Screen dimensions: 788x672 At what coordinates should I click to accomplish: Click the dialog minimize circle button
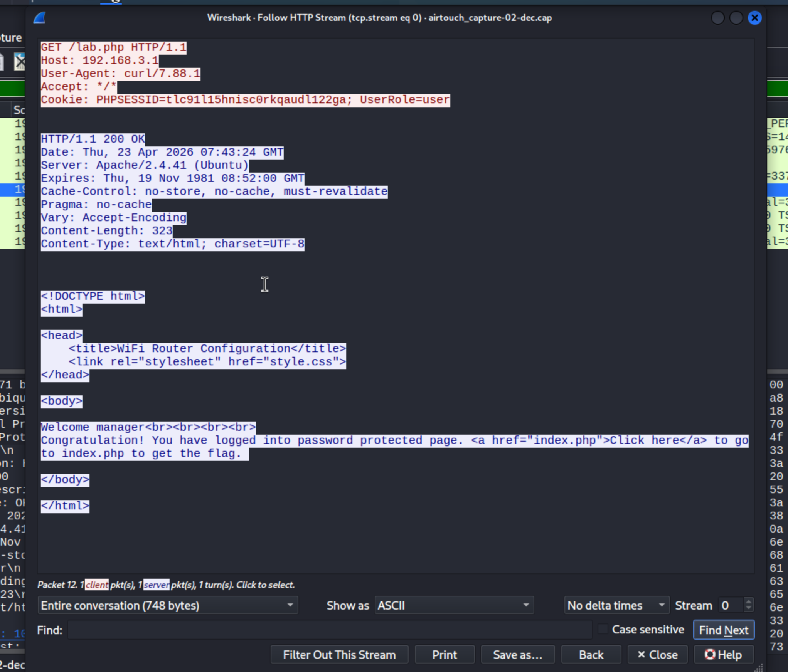(717, 18)
